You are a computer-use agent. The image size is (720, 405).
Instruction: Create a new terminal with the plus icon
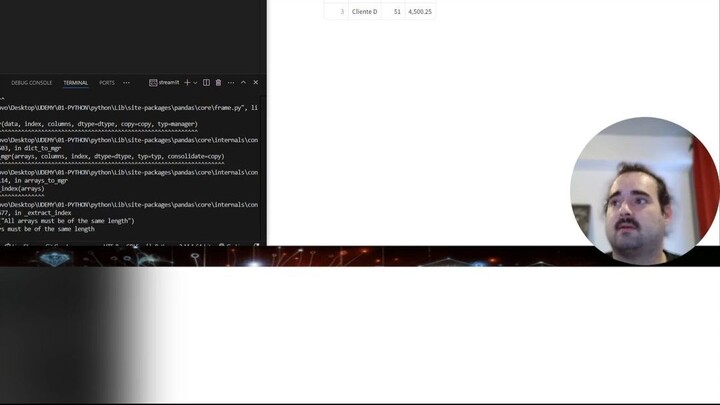(187, 83)
